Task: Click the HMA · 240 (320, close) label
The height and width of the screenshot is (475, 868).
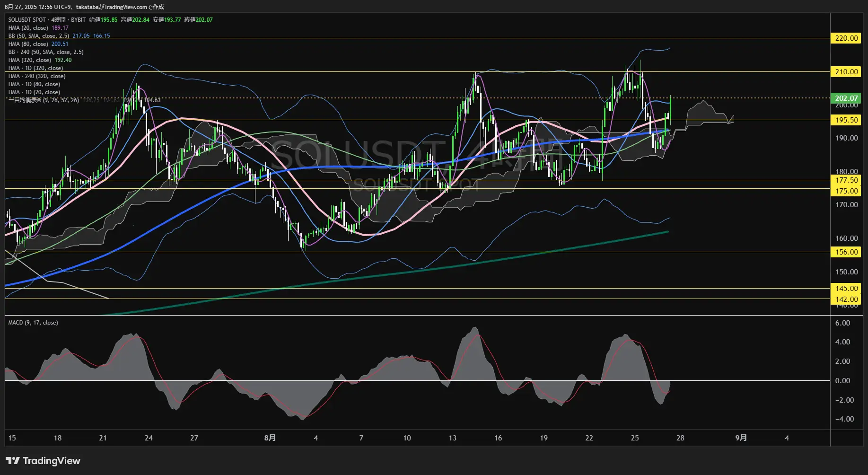Action: pyautogui.click(x=37, y=76)
